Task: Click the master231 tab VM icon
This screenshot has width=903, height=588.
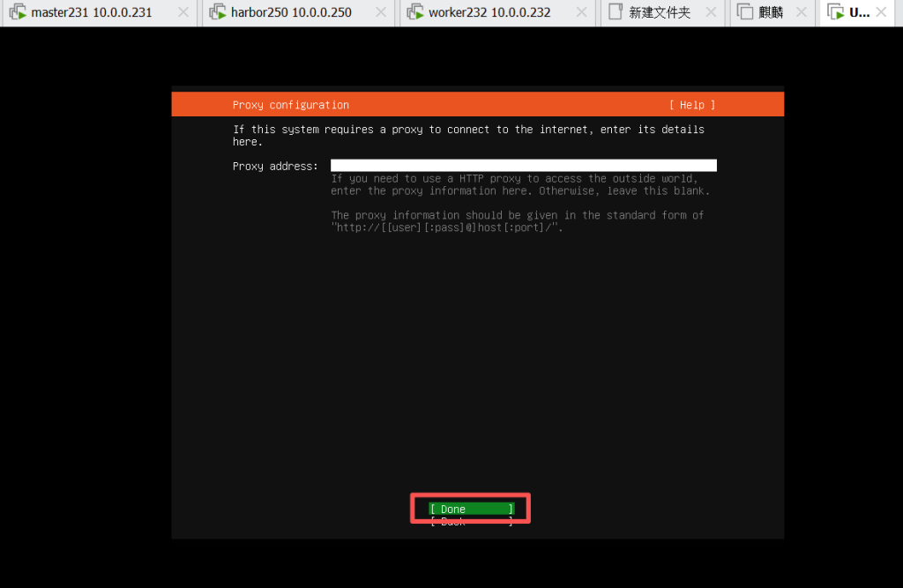Action: (18, 12)
